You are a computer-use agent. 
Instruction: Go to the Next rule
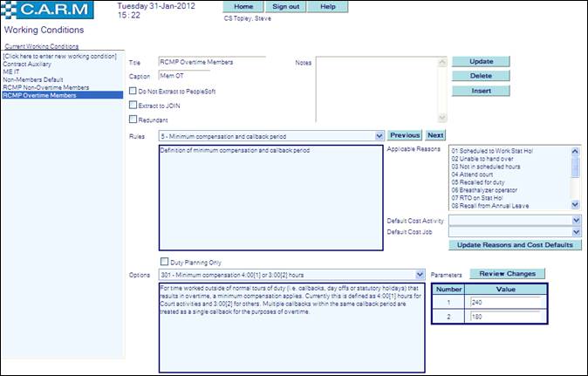[x=435, y=136]
